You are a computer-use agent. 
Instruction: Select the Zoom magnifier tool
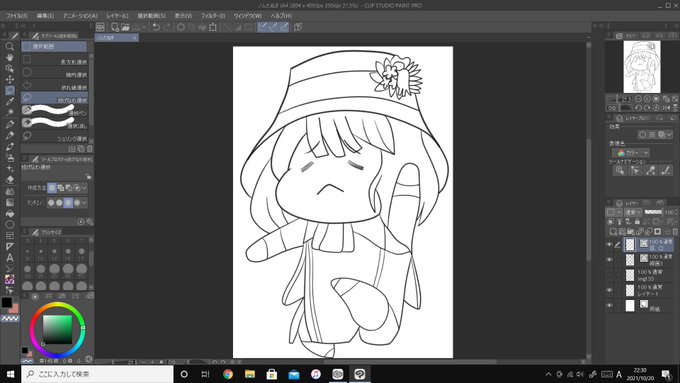(x=10, y=46)
